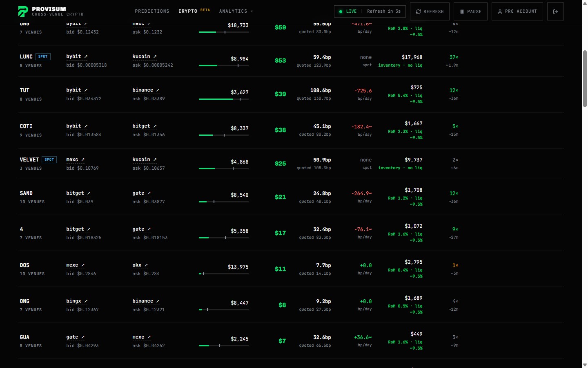Click ask $0.01346 in COTI row

tap(149, 135)
